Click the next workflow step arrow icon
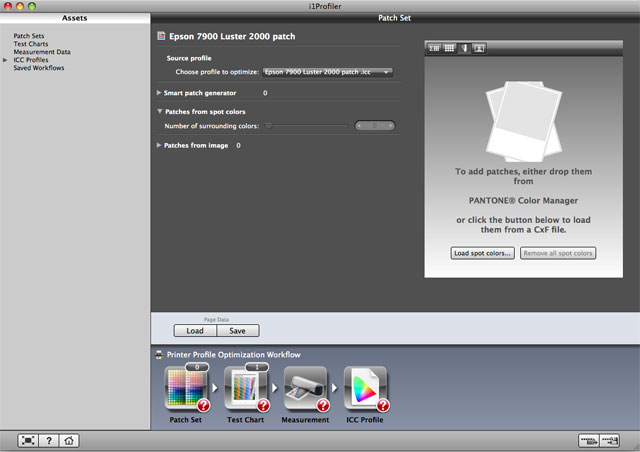This screenshot has height=452, width=640. pyautogui.click(x=610, y=441)
